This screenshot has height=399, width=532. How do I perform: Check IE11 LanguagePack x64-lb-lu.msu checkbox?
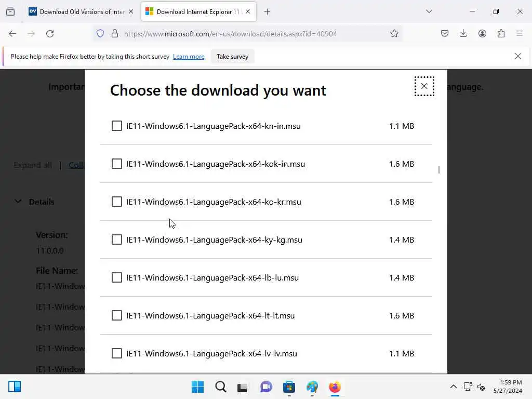117,278
